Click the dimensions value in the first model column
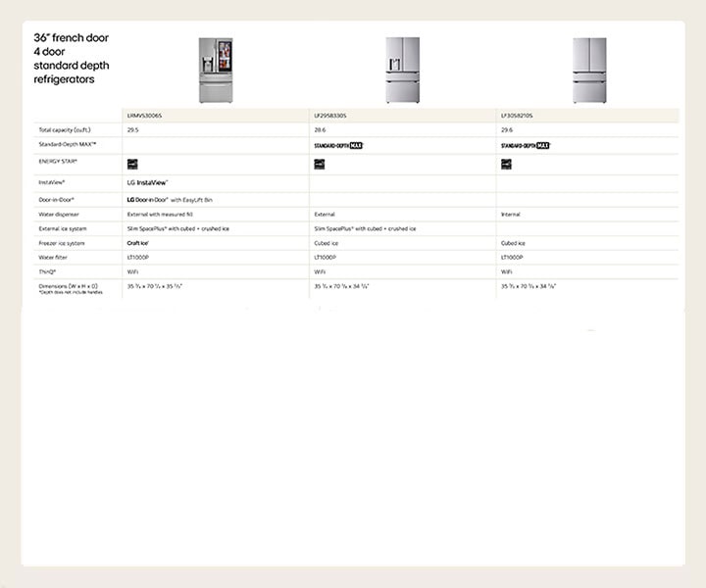 (x=155, y=286)
